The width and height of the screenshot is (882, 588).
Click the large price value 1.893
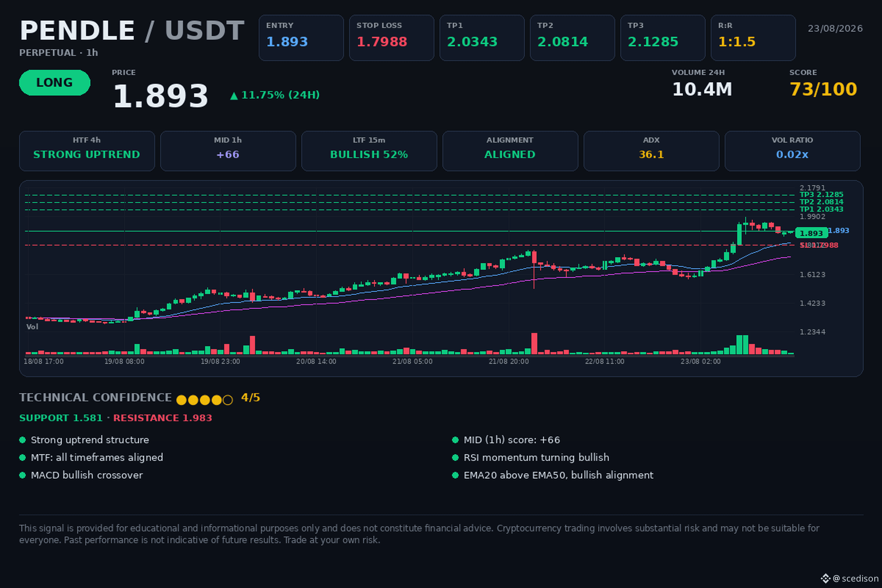pos(161,96)
